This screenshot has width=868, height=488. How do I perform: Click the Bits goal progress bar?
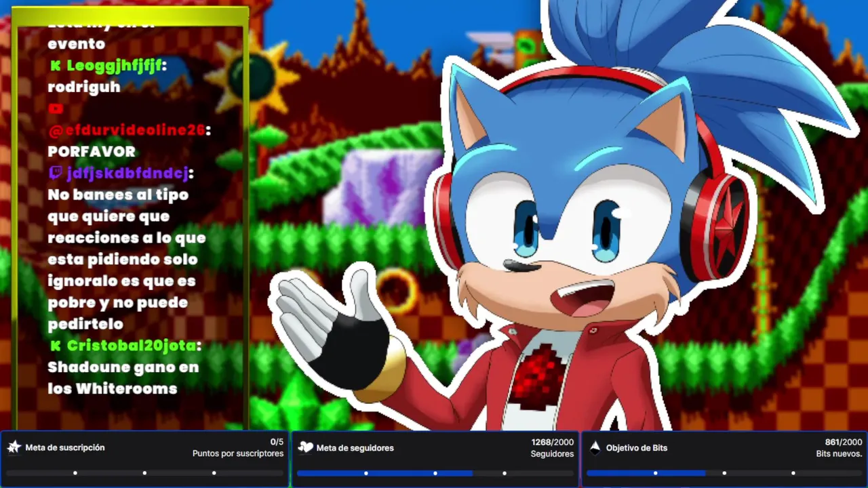(724, 473)
